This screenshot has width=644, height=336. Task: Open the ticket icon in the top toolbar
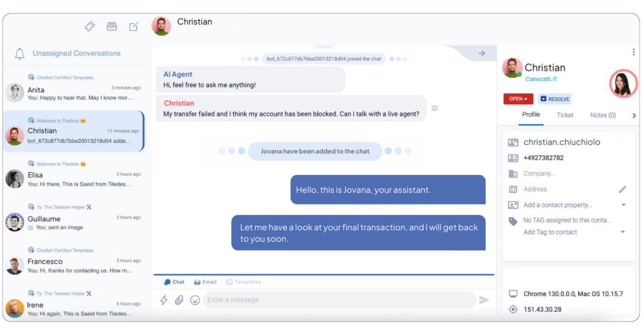[x=90, y=27]
